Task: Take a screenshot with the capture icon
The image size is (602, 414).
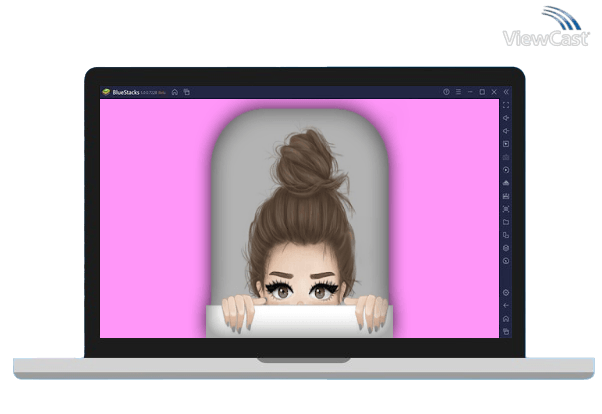Action: coord(506,209)
